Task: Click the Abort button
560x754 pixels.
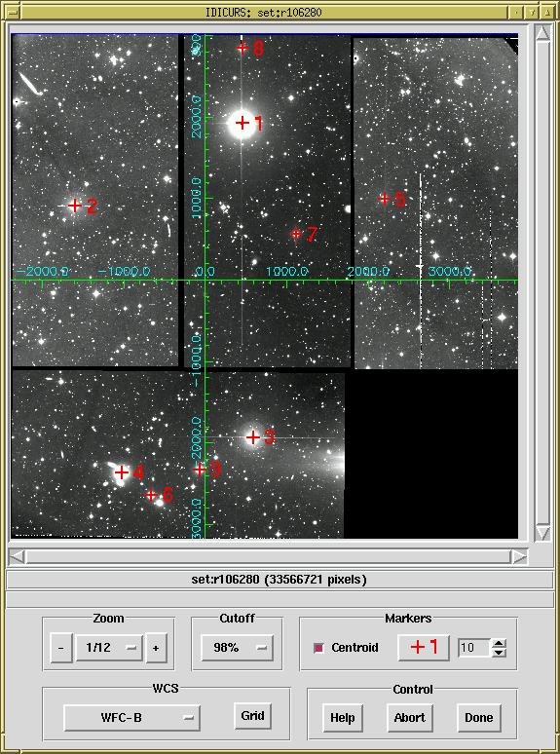Action: [x=410, y=718]
